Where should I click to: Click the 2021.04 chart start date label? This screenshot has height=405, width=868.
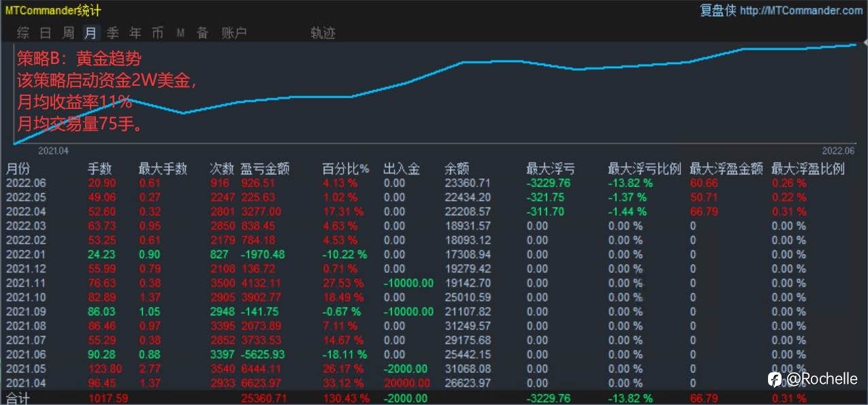54,150
